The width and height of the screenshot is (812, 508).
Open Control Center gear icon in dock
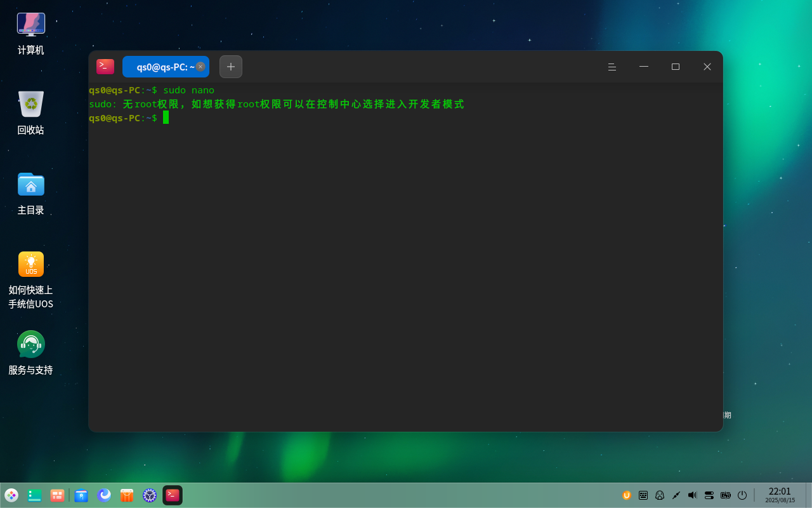(x=150, y=495)
